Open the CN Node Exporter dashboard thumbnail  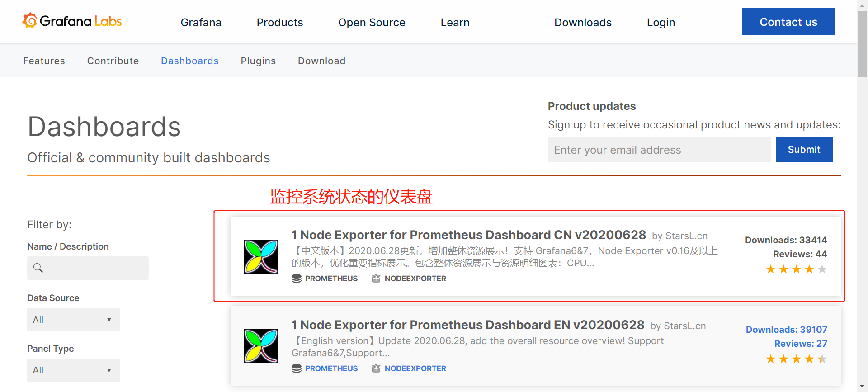(x=261, y=256)
